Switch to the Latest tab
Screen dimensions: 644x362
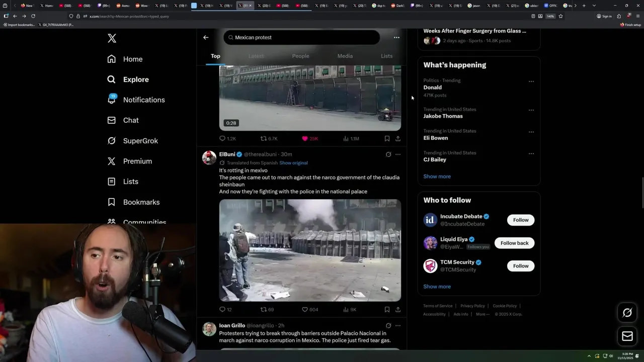pos(256,56)
